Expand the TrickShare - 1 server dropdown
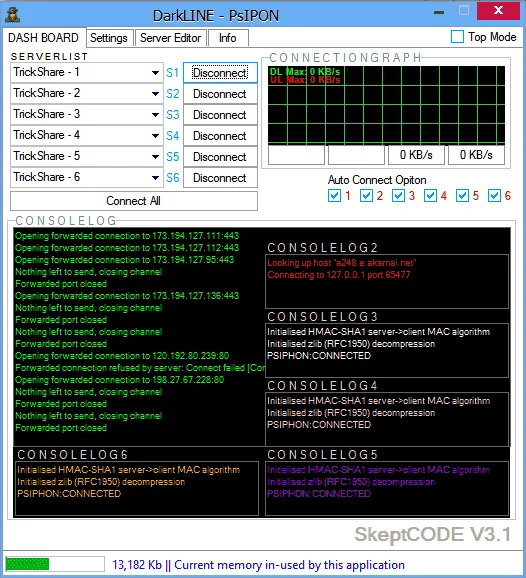The image size is (526, 578). [x=156, y=73]
